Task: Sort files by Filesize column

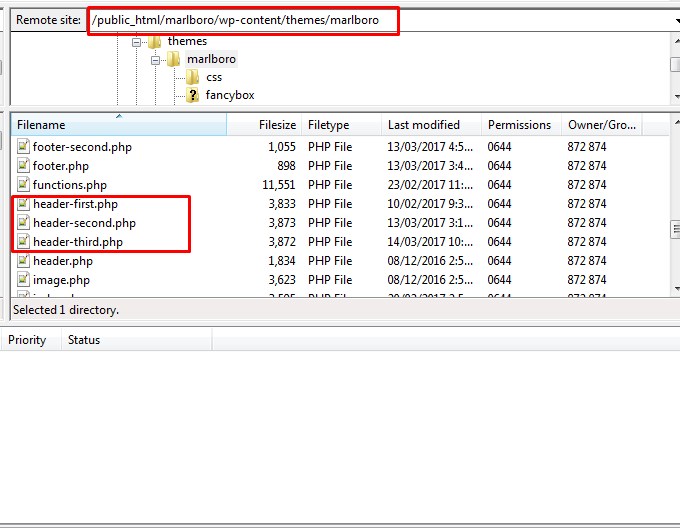Action: tap(276, 125)
